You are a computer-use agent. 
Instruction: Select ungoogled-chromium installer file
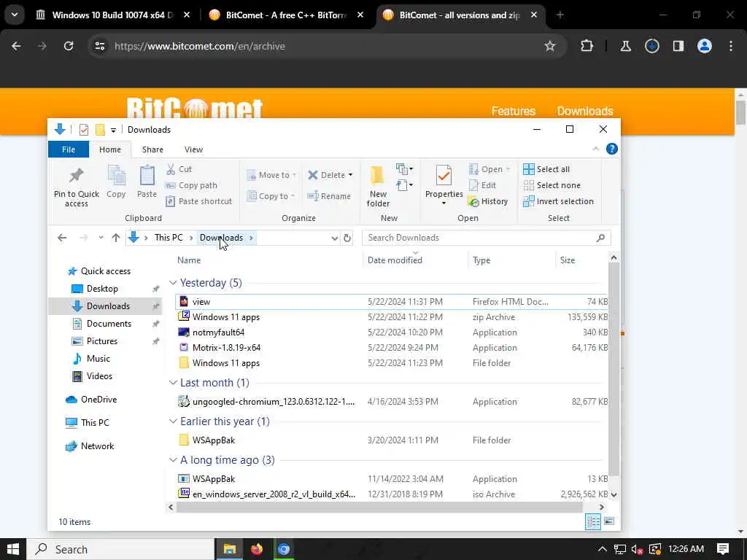[392, 402]
